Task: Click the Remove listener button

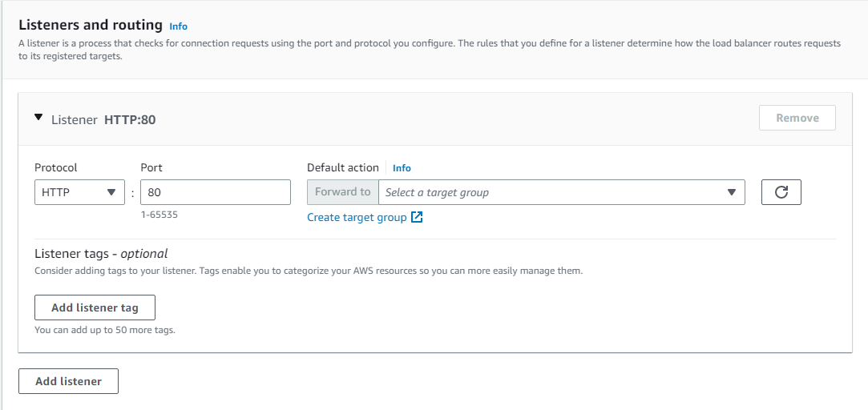Action: point(797,118)
